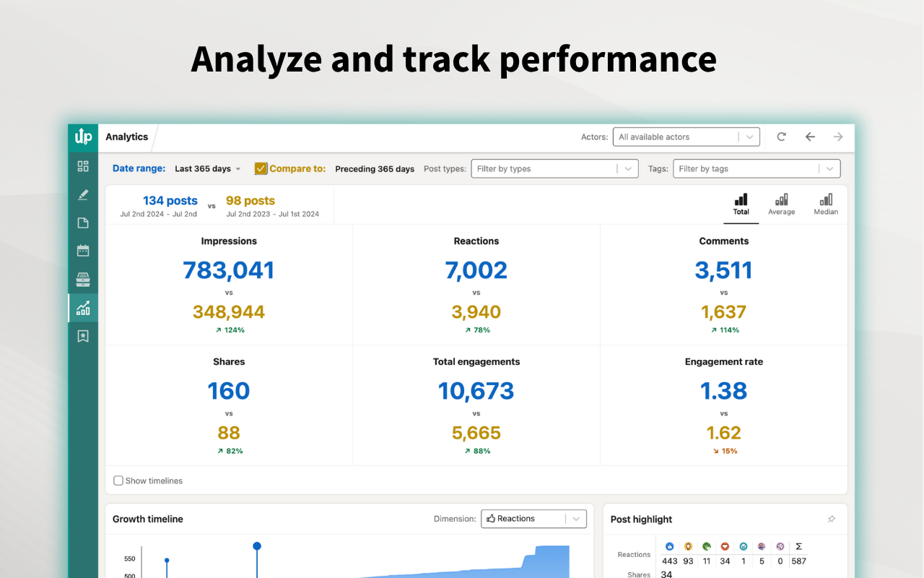This screenshot has height=578, width=924.
Task: Click the previous Impressions value 348,944
Action: point(229,312)
